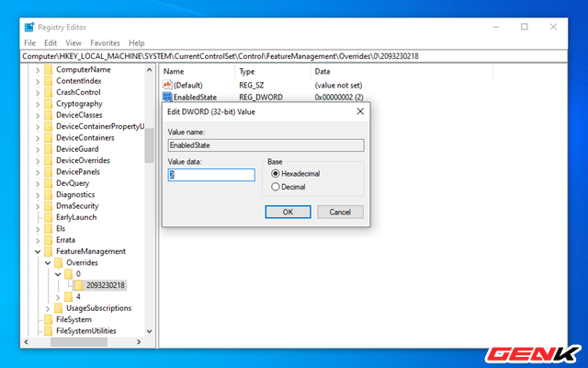Click the REG_SZ type cell
Screen dimensions: 588x368
tap(251, 86)
